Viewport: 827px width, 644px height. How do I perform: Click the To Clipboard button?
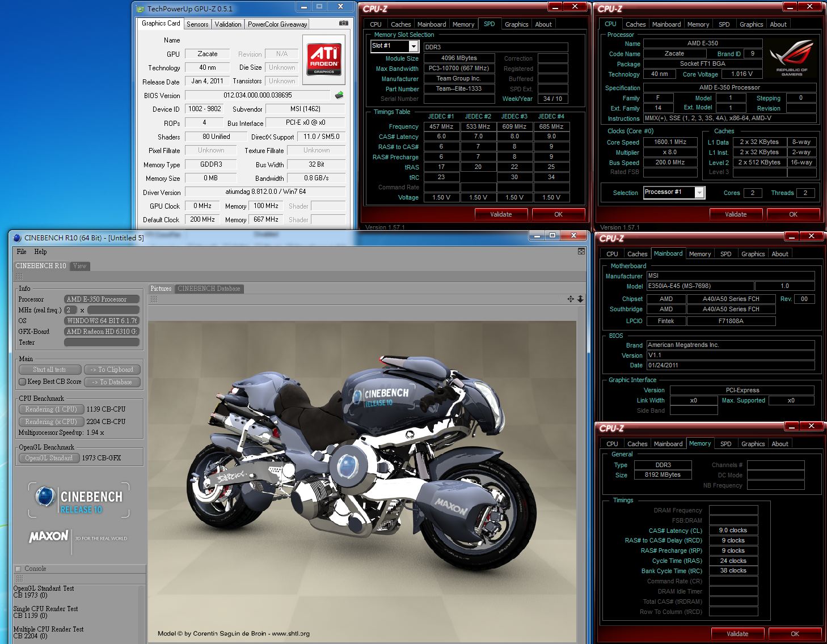click(112, 370)
